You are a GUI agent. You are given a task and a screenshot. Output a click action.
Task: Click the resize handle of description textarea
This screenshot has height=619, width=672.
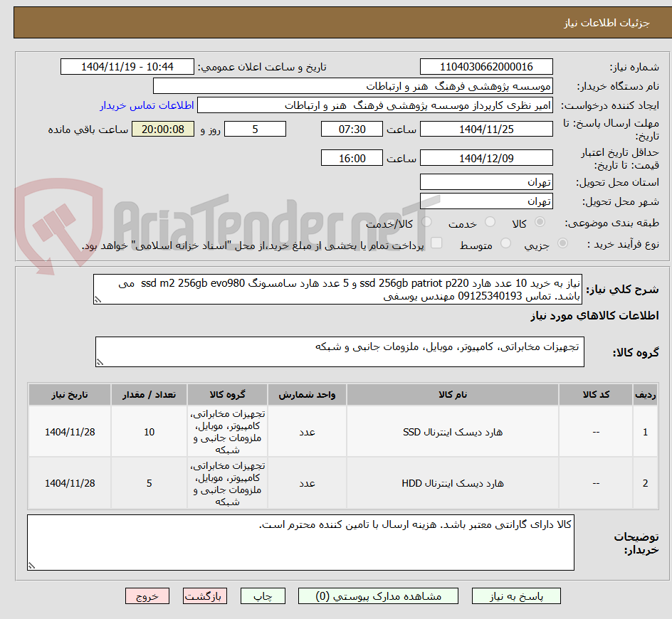pos(98,300)
